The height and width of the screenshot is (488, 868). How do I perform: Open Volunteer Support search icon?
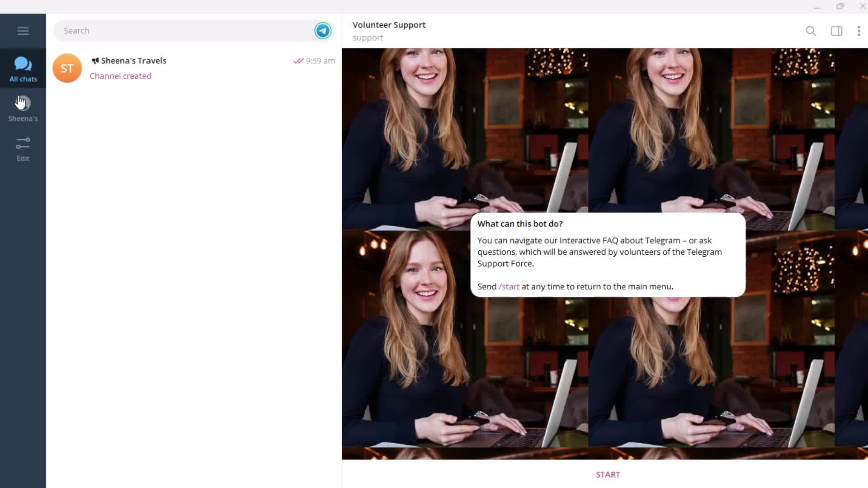(811, 30)
